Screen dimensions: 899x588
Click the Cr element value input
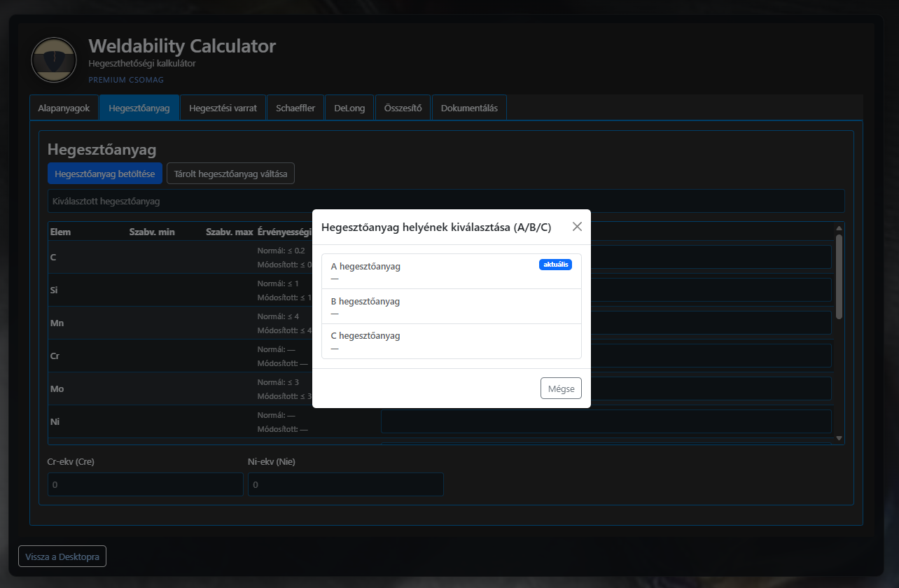[x=606, y=356]
